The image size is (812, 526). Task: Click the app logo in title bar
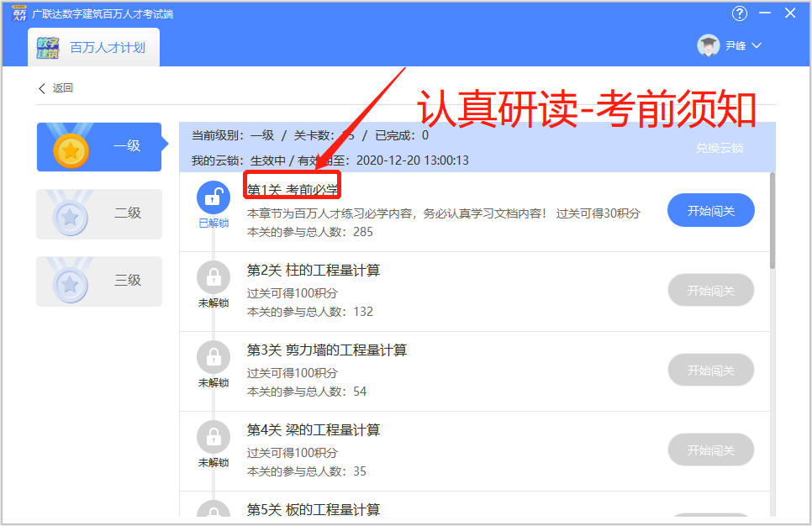[19, 13]
